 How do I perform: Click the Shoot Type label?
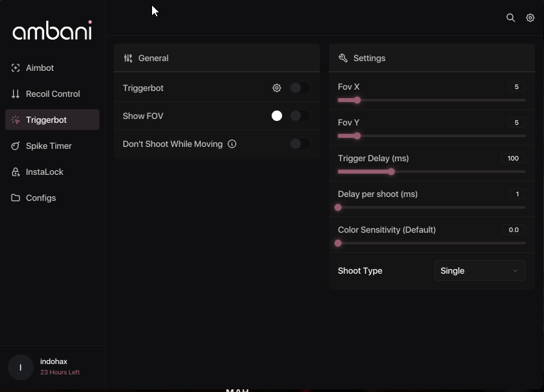[x=360, y=270]
